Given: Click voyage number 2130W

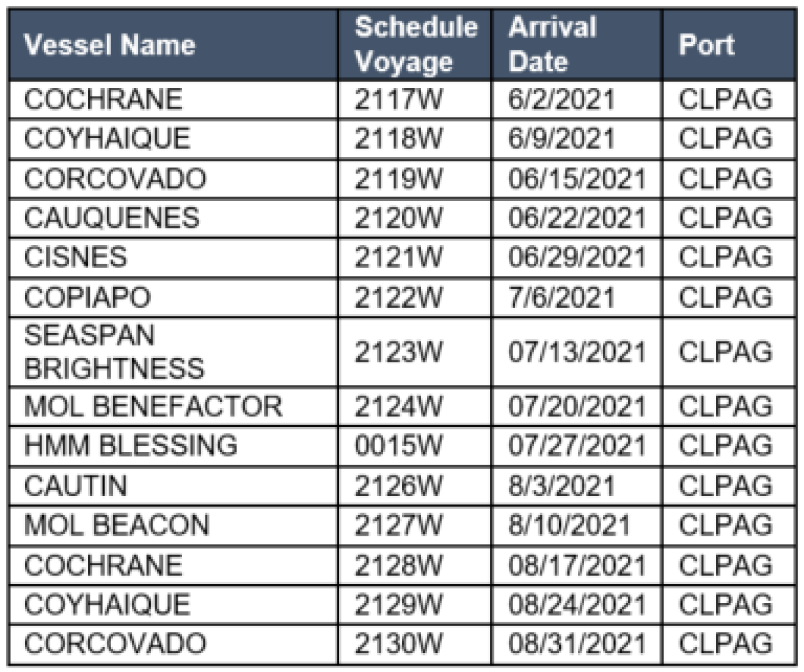Looking at the screenshot, I should pos(398,644).
